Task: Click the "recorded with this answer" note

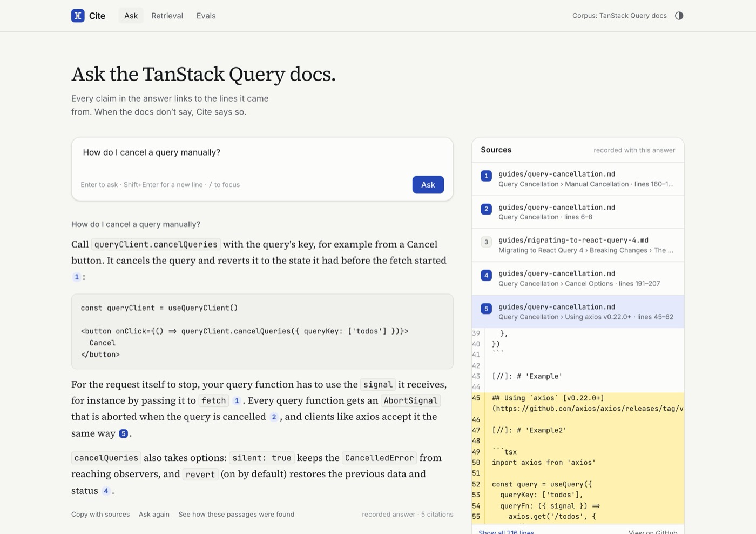Action: click(634, 150)
